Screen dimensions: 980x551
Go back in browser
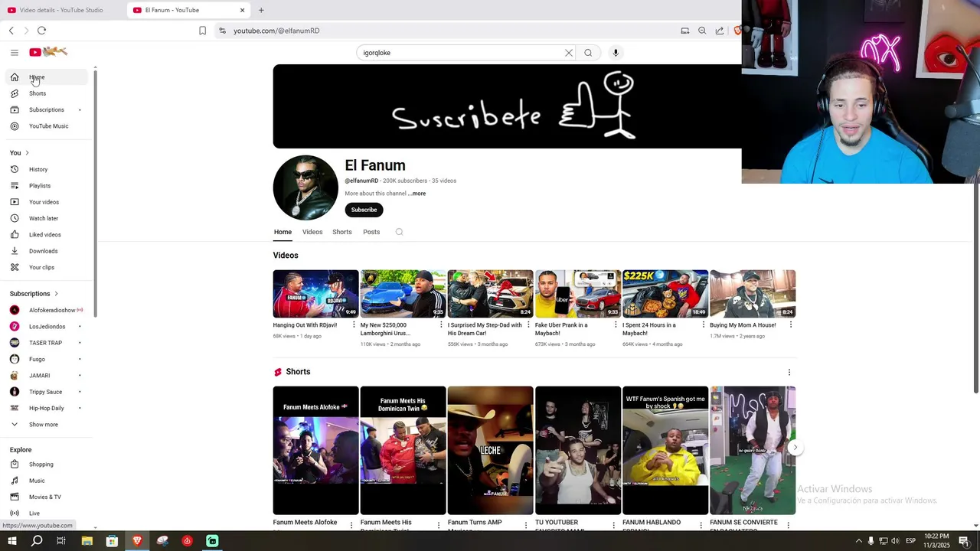coord(11,31)
